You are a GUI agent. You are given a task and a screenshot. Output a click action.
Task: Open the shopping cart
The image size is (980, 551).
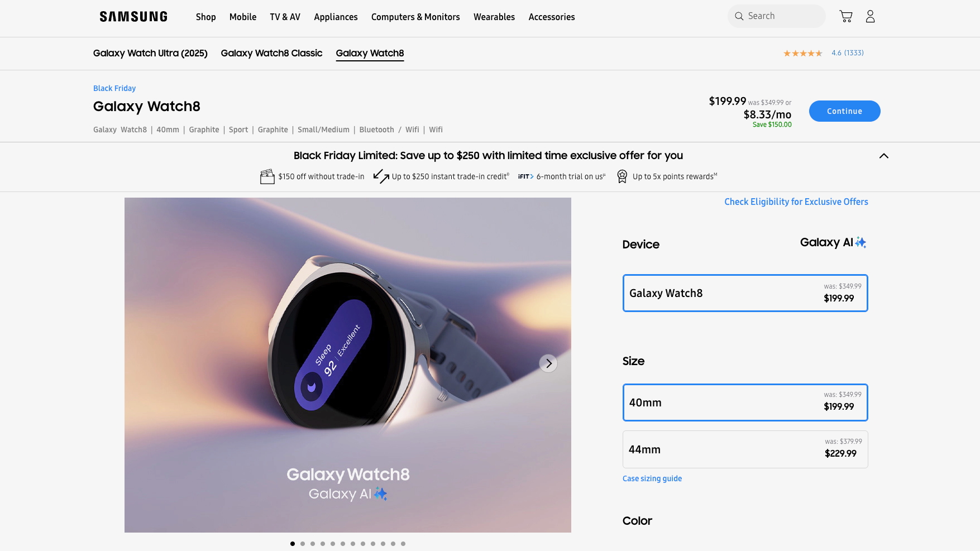(x=847, y=16)
